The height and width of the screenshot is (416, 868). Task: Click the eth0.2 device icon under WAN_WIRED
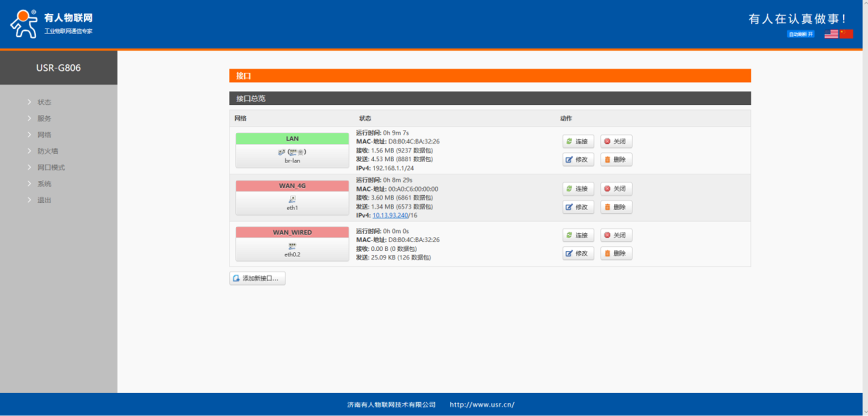(292, 246)
